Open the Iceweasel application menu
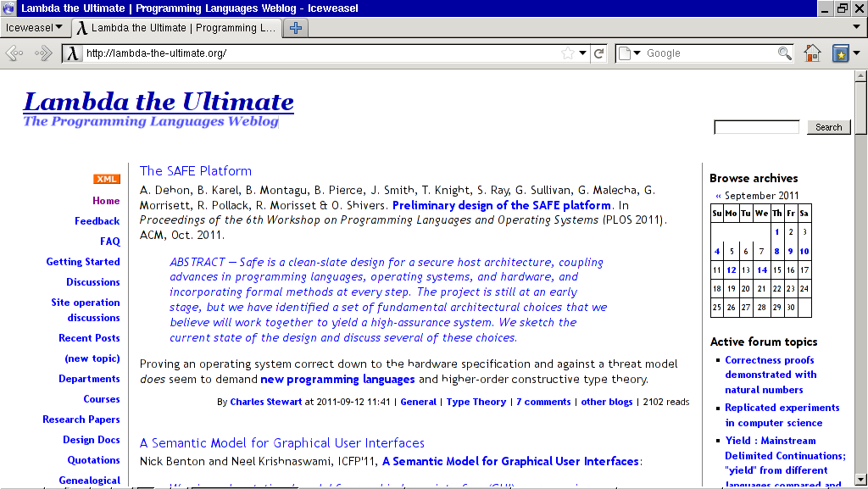Viewport: 868px width, 489px height. point(33,28)
